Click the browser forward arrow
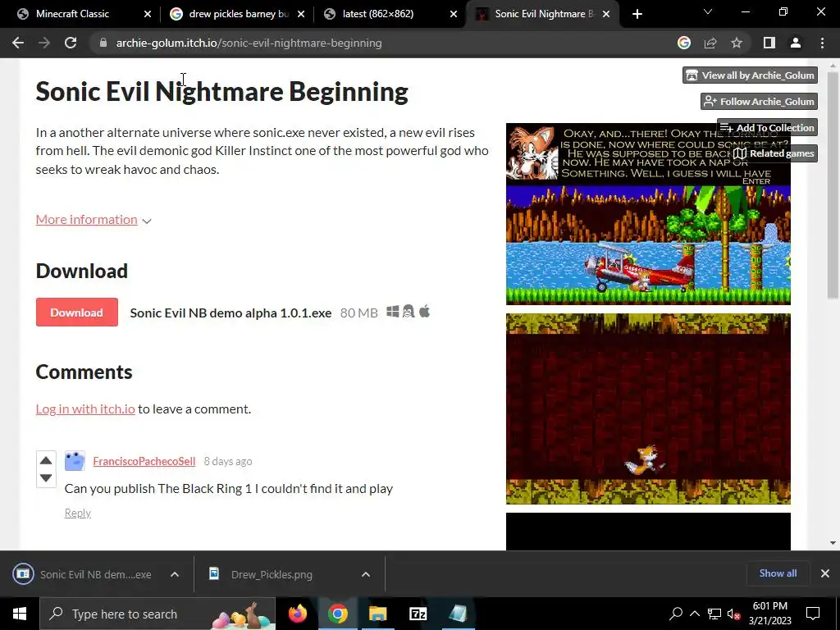 tap(44, 43)
